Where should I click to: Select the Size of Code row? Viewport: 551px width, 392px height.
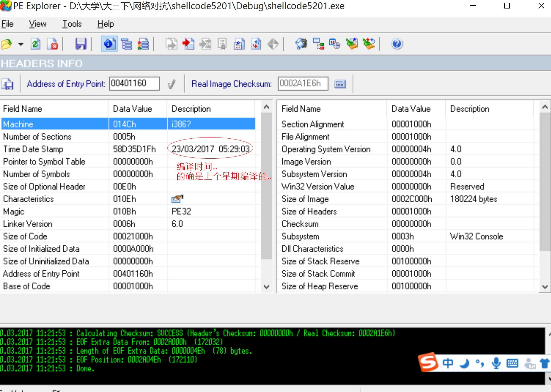point(128,236)
